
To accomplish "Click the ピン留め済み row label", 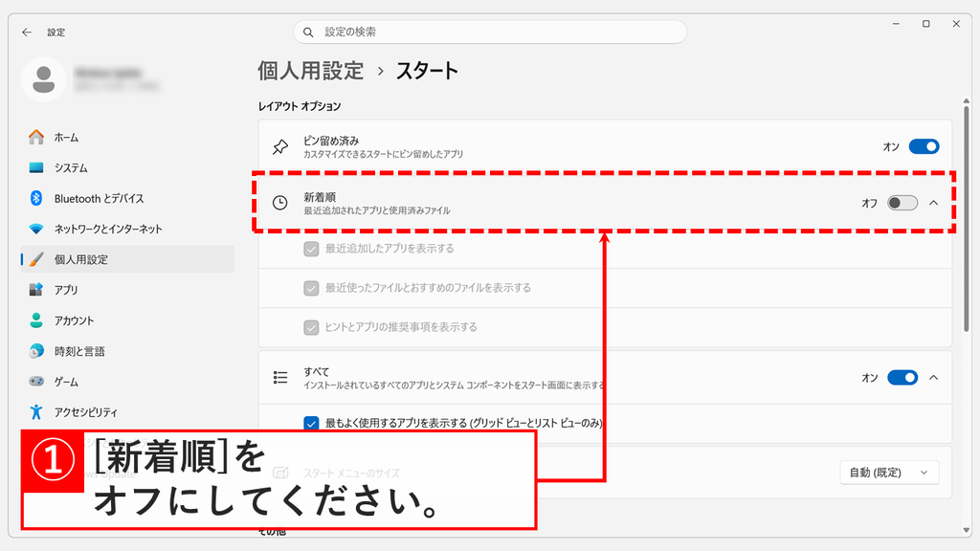I will point(331,141).
